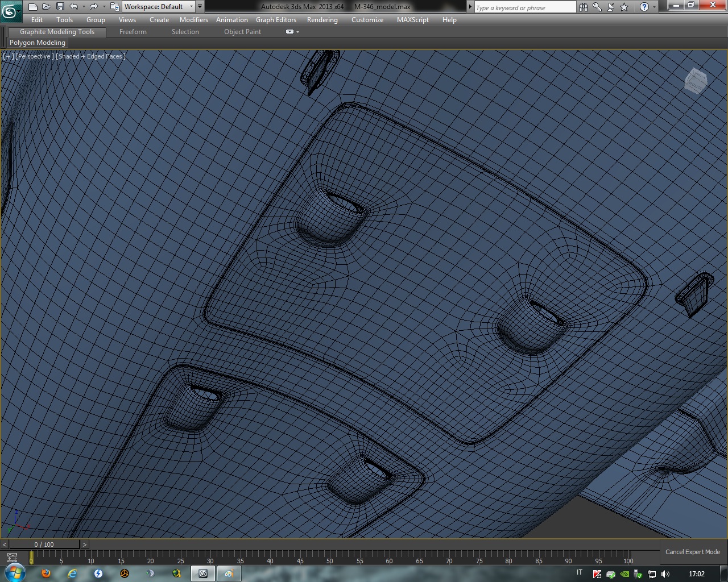Switch to the Freeform ribbon tab
The image size is (728, 582).
(133, 32)
